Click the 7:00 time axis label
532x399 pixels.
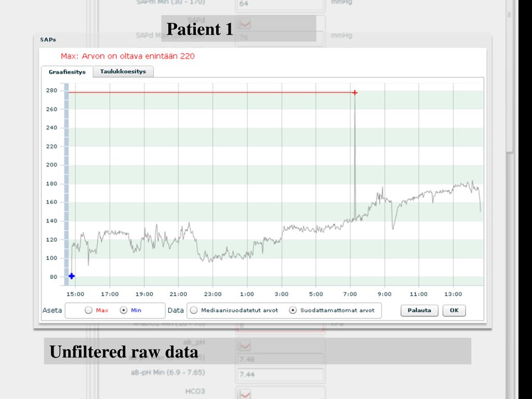pos(350,294)
